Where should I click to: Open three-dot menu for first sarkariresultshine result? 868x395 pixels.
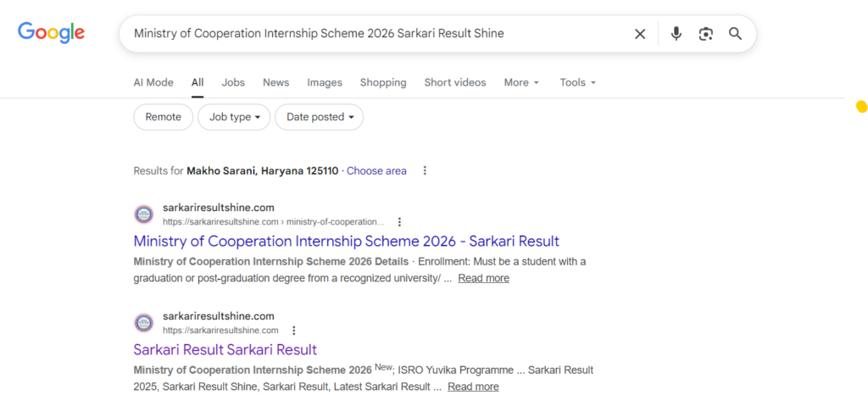(399, 222)
